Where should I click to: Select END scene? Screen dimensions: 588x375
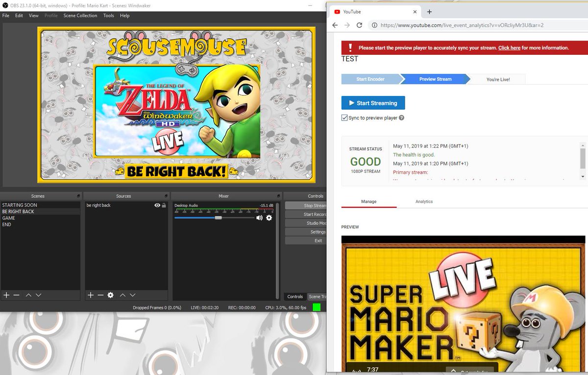pyautogui.click(x=40, y=224)
